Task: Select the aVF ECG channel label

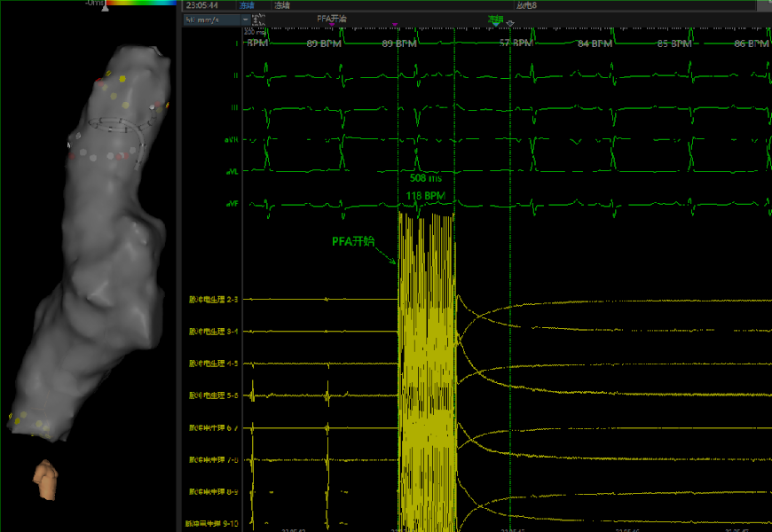Action: [x=232, y=204]
